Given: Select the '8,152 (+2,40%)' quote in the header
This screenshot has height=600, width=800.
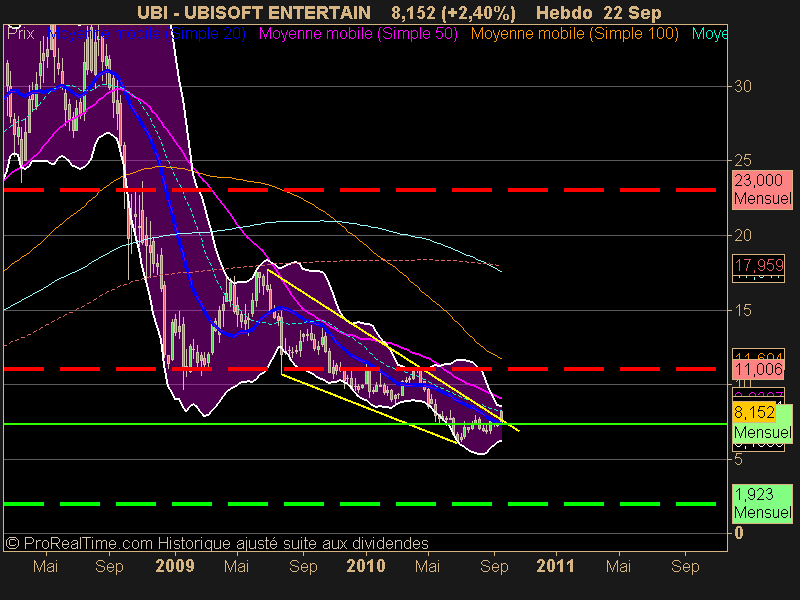Looking at the screenshot, I should coord(453,13).
